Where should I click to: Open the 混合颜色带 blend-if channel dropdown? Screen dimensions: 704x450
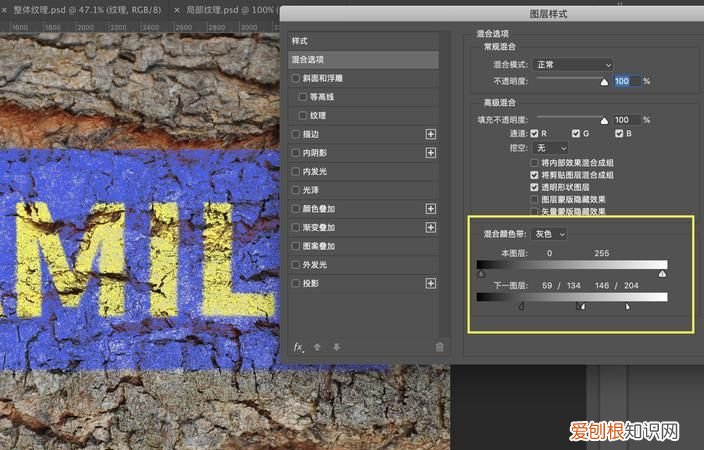pyautogui.click(x=549, y=234)
